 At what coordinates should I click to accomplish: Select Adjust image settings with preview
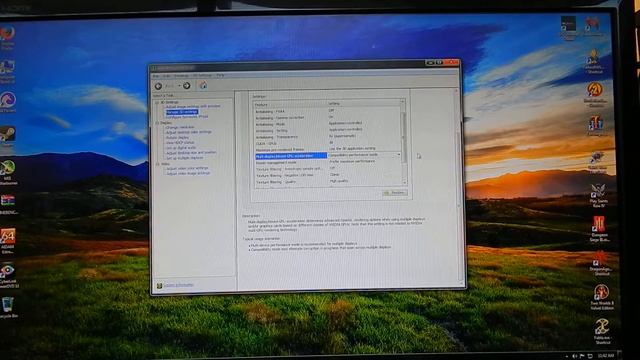point(193,106)
